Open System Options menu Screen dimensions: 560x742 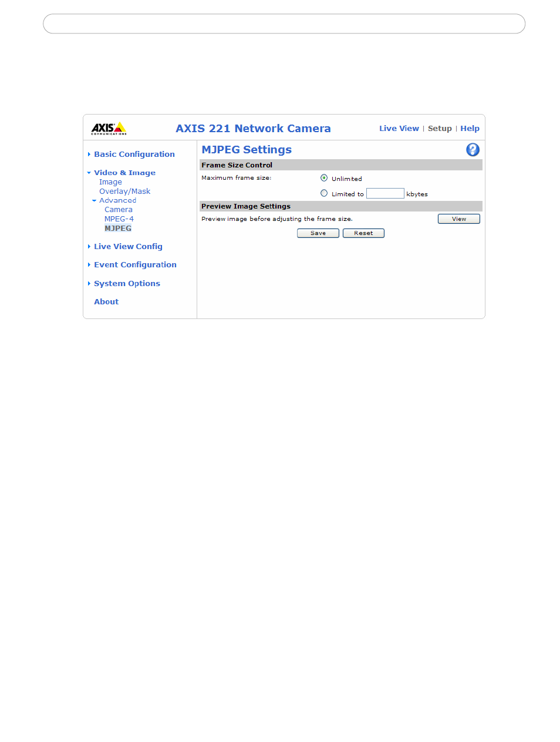(x=127, y=284)
